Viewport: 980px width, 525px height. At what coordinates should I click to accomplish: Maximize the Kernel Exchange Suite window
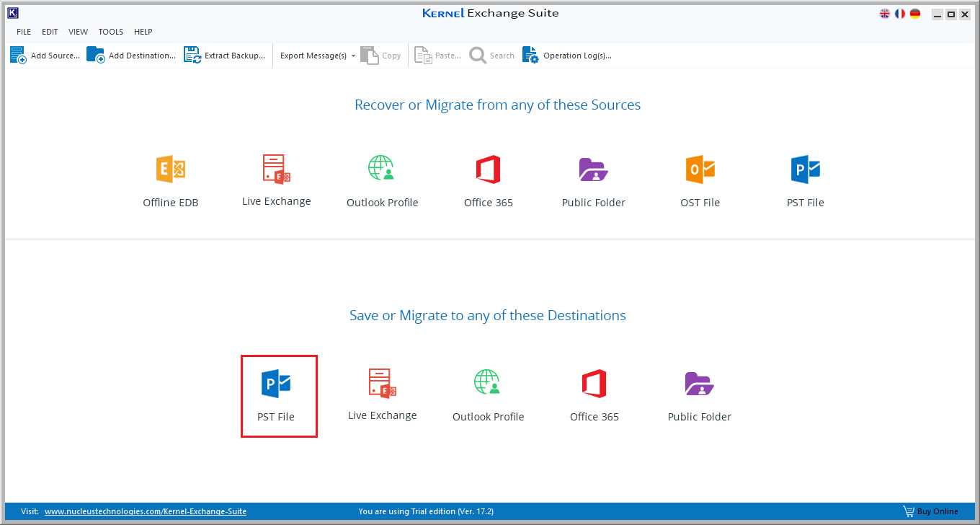(951, 14)
